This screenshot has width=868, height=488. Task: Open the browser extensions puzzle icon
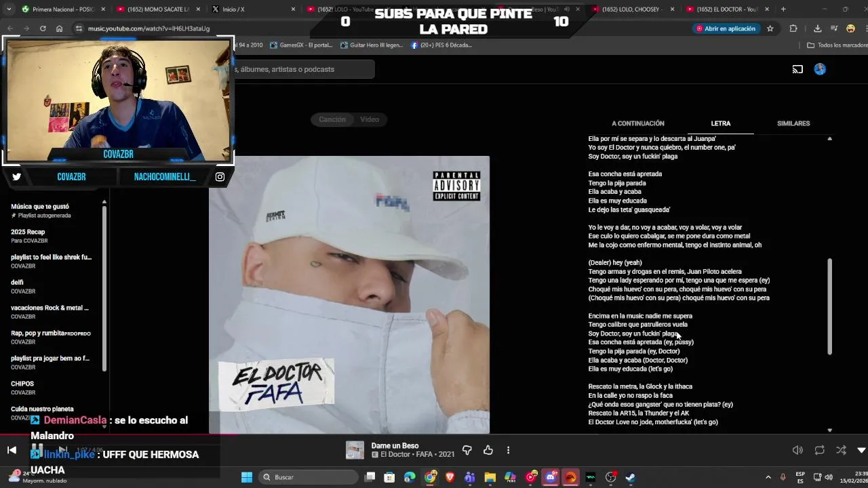[x=793, y=28]
